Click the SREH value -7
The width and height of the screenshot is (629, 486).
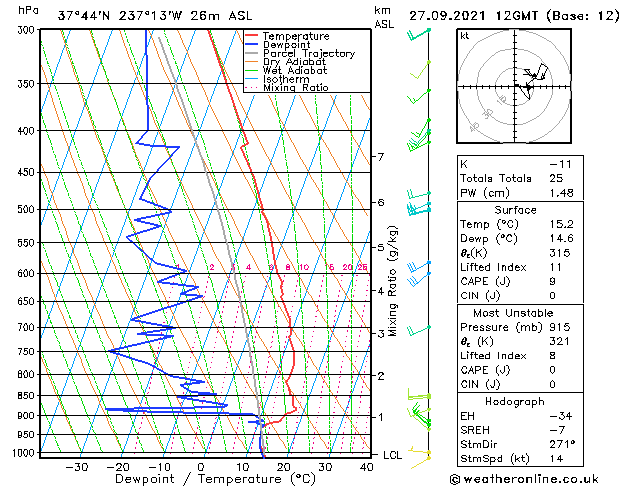[558, 430]
